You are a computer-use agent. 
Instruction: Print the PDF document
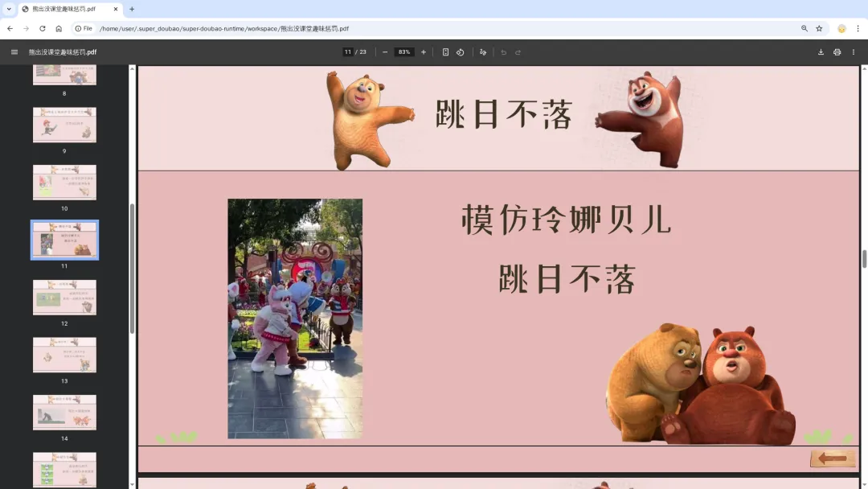(837, 52)
